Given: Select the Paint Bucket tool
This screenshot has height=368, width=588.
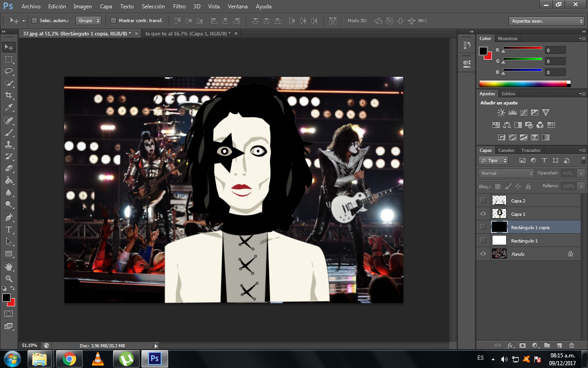Looking at the screenshot, I should 9,180.
